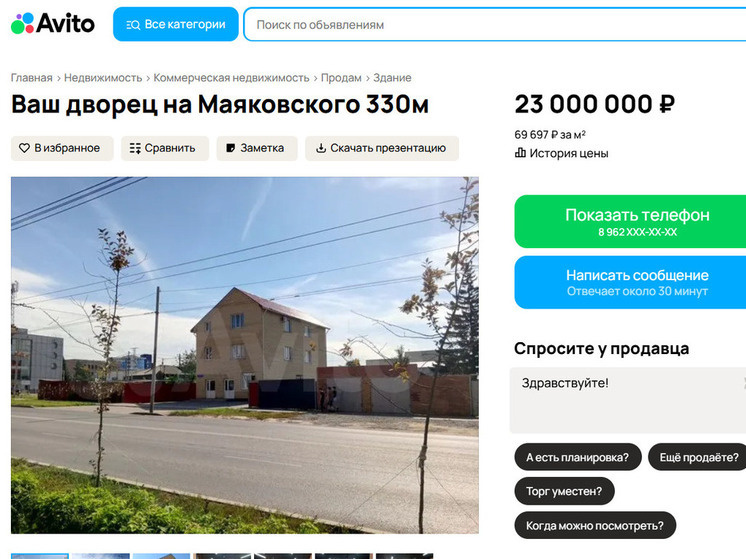Choose the 'Торг уместен?' quick question
Viewport: 746px width, 559px height.
click(564, 491)
